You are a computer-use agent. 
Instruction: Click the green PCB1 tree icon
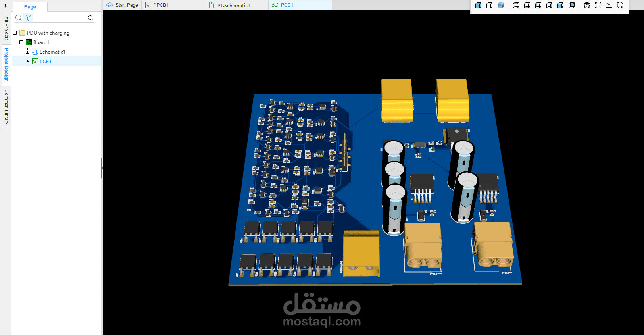pyautogui.click(x=35, y=62)
